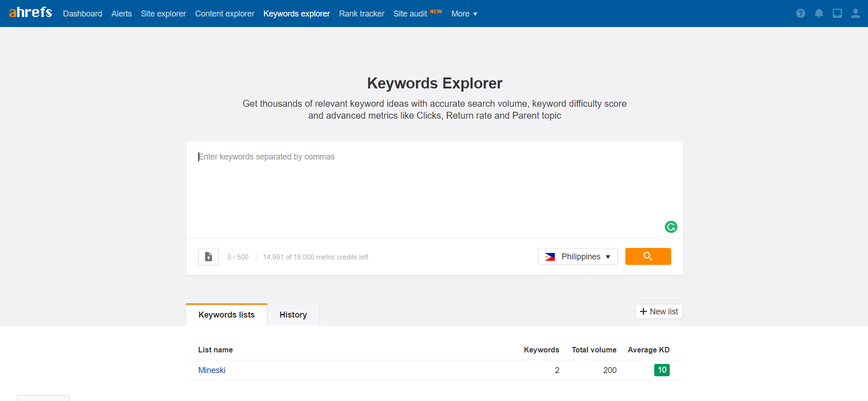The image size is (868, 401).
Task: Click the green Average KD 10 badge
Action: (662, 370)
